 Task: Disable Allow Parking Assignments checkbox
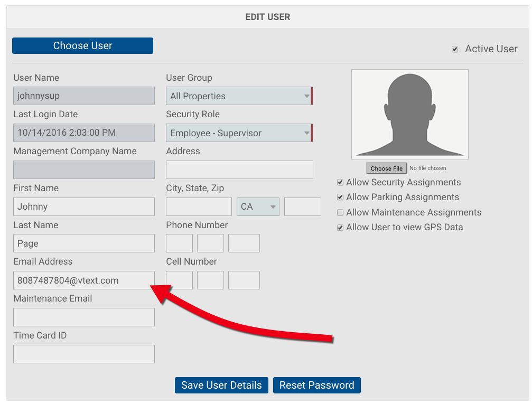tap(340, 198)
